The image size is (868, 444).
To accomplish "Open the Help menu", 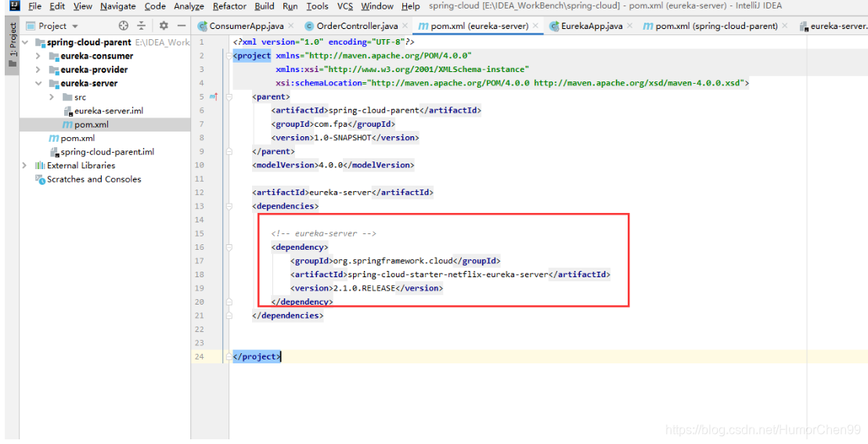I will [x=410, y=6].
